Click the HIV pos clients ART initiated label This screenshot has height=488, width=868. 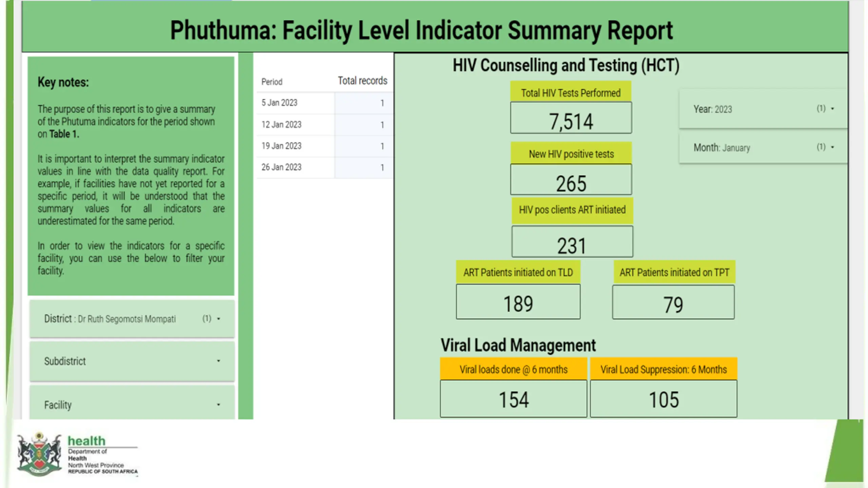(x=572, y=210)
